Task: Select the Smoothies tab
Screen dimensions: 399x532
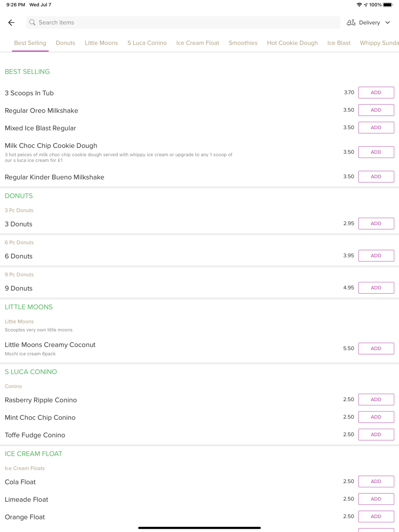Action: [243, 43]
